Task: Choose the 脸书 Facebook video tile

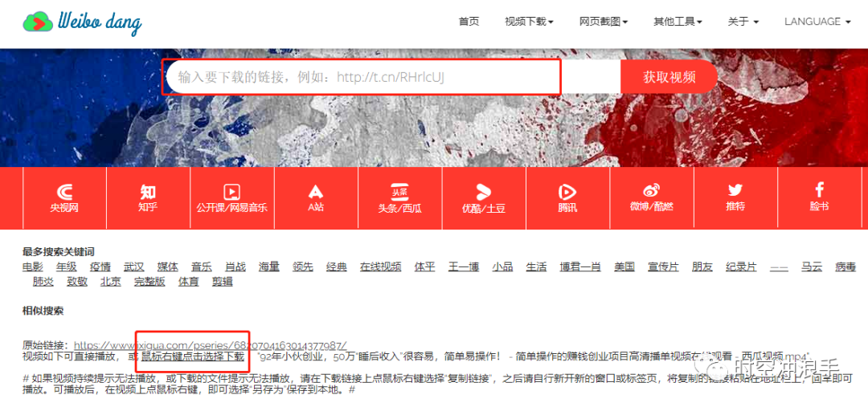Action: 819,198
